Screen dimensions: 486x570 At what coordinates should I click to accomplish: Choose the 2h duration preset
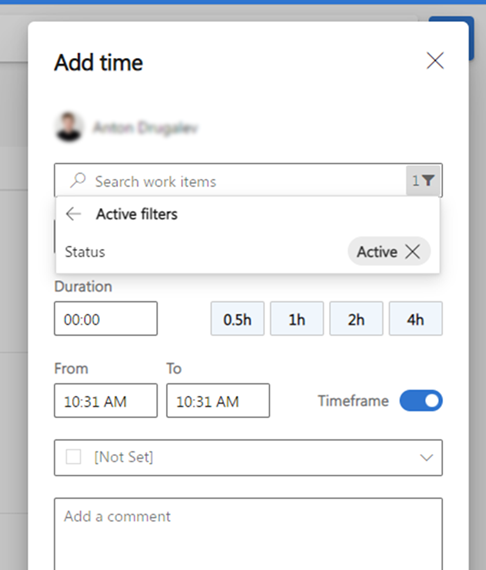(356, 318)
